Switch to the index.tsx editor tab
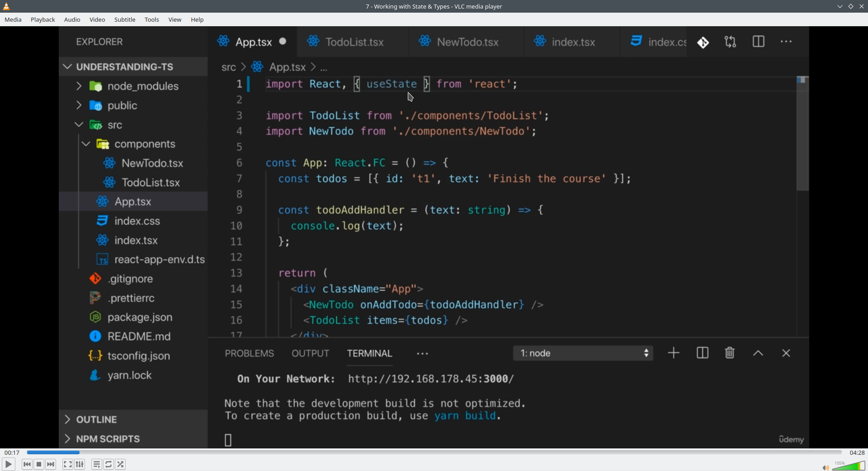The width and height of the screenshot is (868, 471). 572,42
